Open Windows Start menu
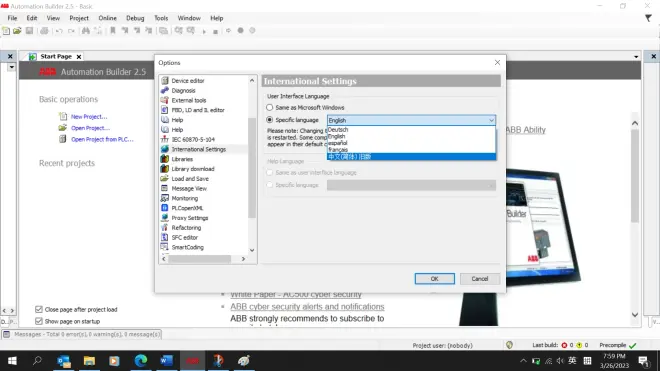The width and height of the screenshot is (660, 371). 12,361
